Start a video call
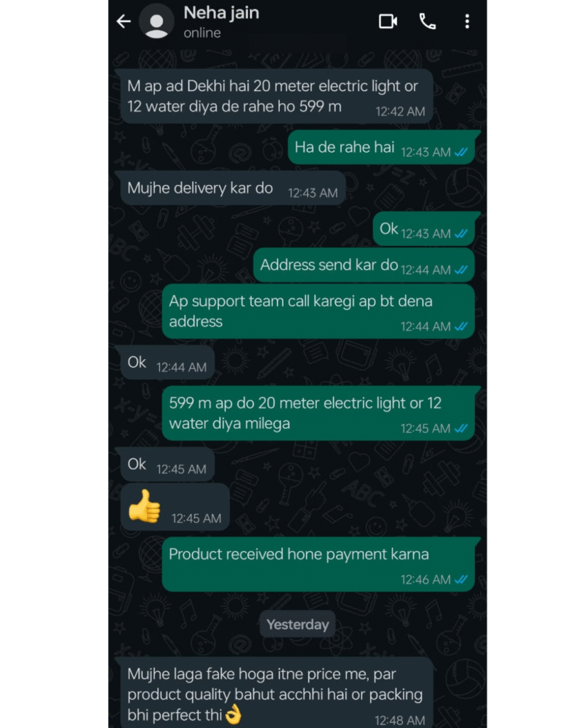Screen dimensions: 582x728 [x=387, y=21]
